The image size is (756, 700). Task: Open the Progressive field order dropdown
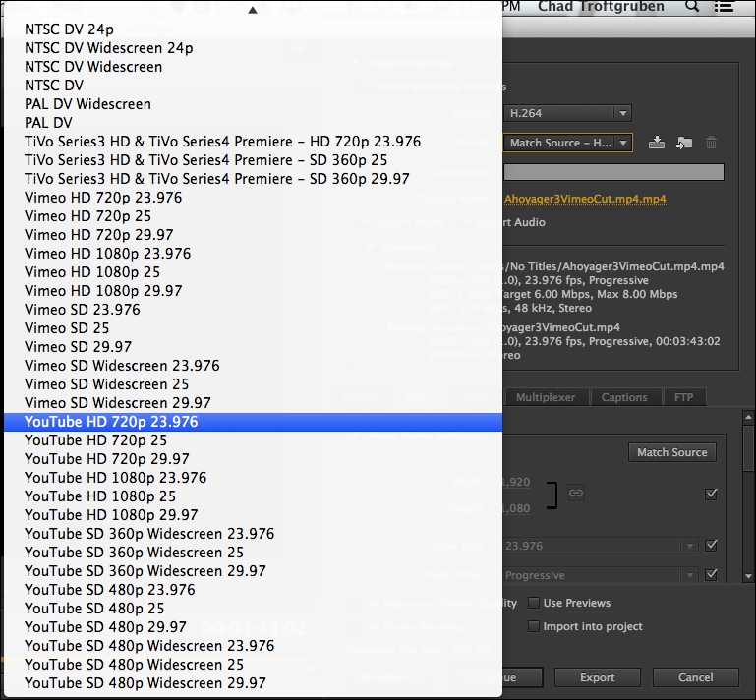point(600,575)
